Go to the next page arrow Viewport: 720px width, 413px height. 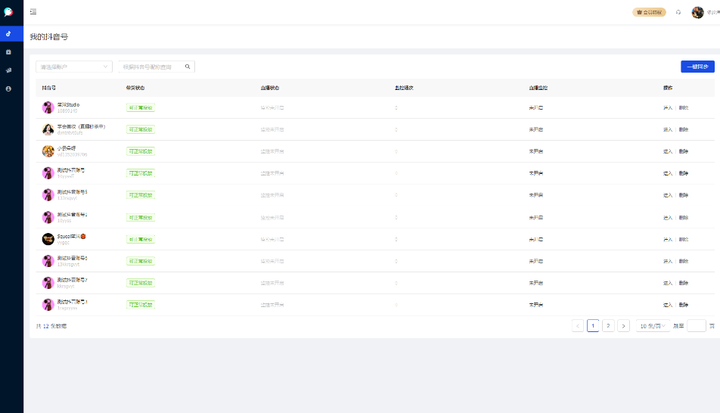click(x=623, y=326)
